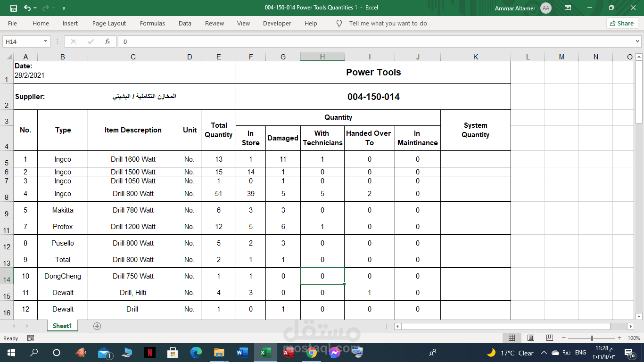Click the zoom slider handle
Image resolution: width=644 pixels, height=362 pixels.
[592, 338]
